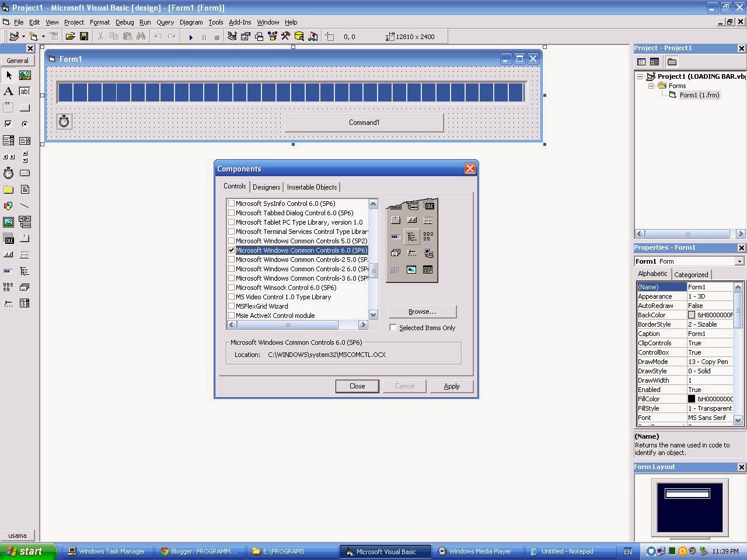Select the Image control in the toolbox
Viewport: 747px width, 560px height.
click(8, 222)
